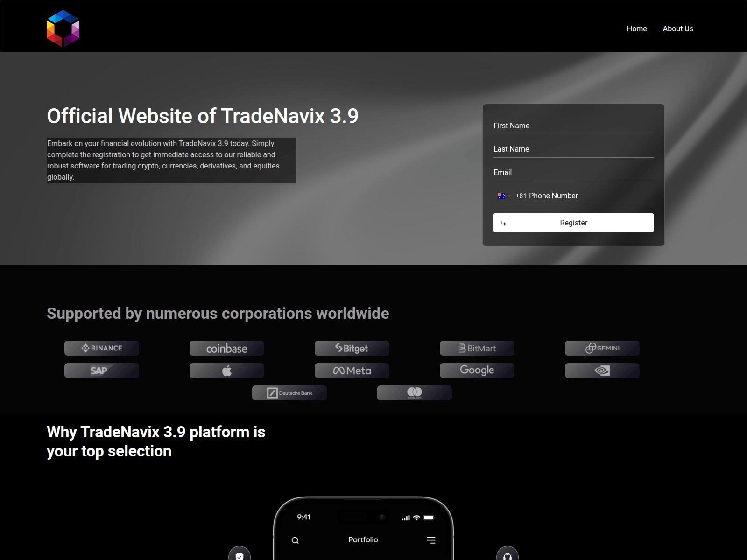Click the Supported by numerous corporations worldwide heading
The height and width of the screenshot is (560, 747).
[x=218, y=314]
